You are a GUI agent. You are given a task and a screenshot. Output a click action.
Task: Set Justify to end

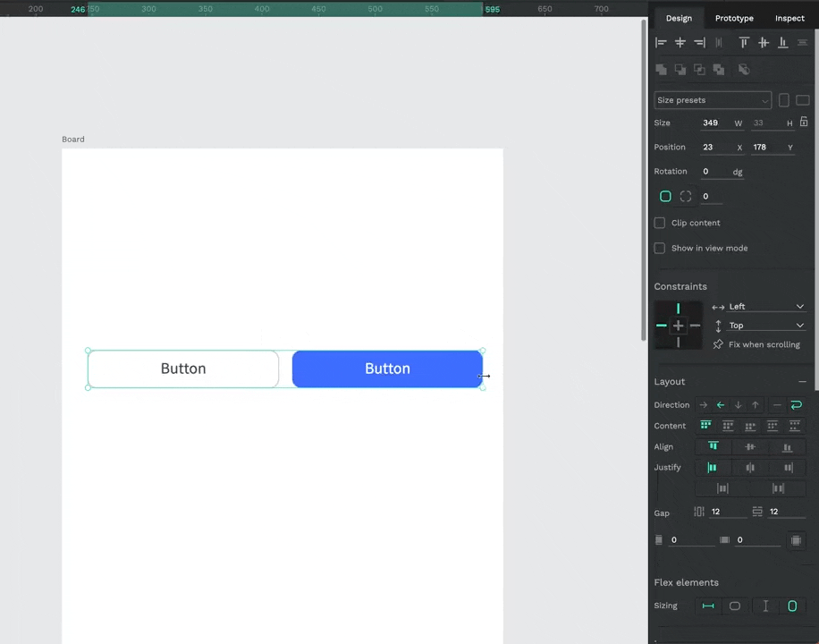(x=788, y=467)
